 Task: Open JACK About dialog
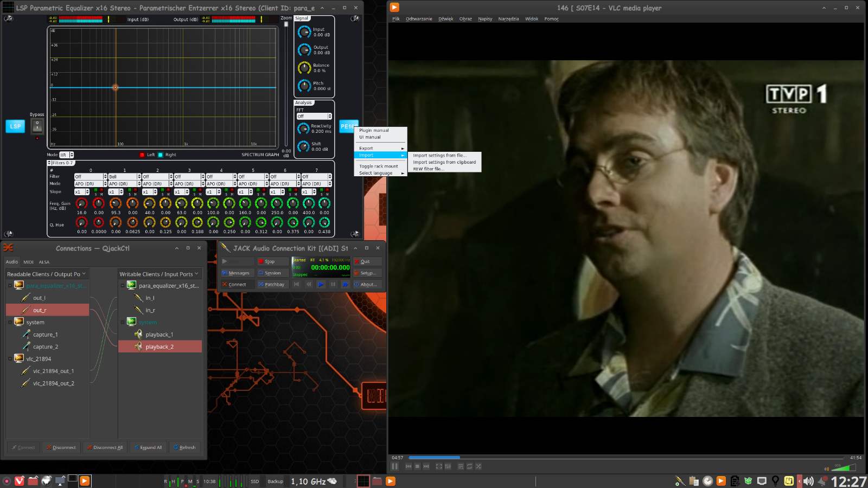367,284
